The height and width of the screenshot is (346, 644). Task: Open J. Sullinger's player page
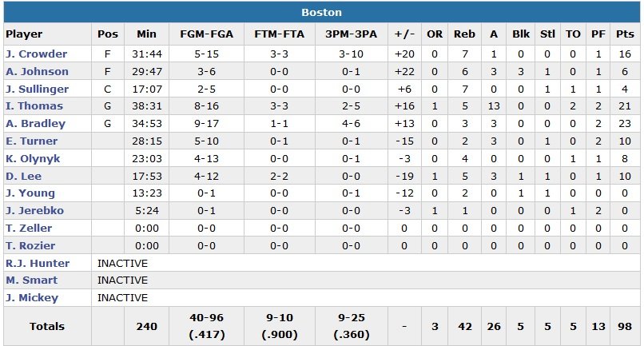click(x=38, y=89)
